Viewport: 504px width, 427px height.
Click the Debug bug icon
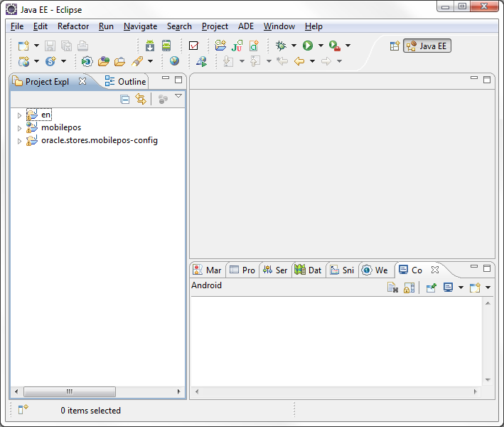pyautogui.click(x=281, y=46)
